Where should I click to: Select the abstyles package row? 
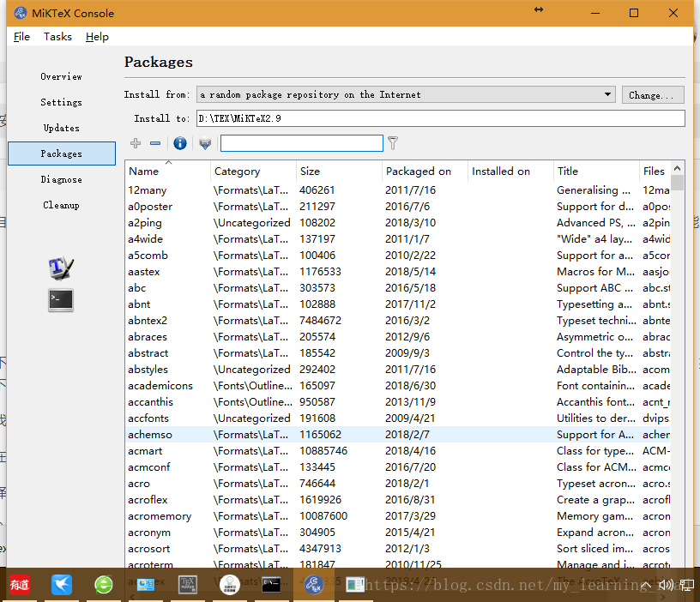coord(398,370)
